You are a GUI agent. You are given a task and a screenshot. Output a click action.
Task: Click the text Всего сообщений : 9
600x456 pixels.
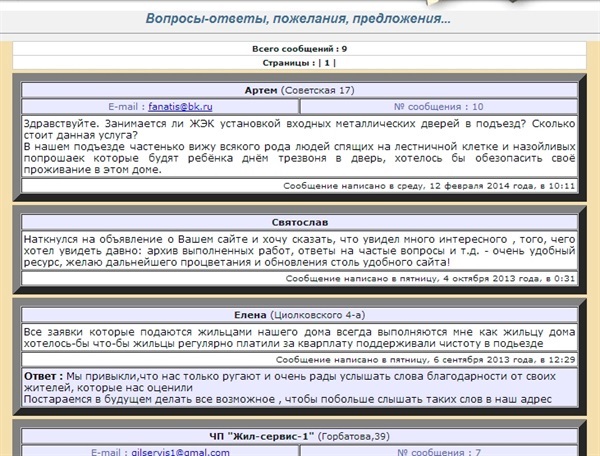pyautogui.click(x=300, y=49)
